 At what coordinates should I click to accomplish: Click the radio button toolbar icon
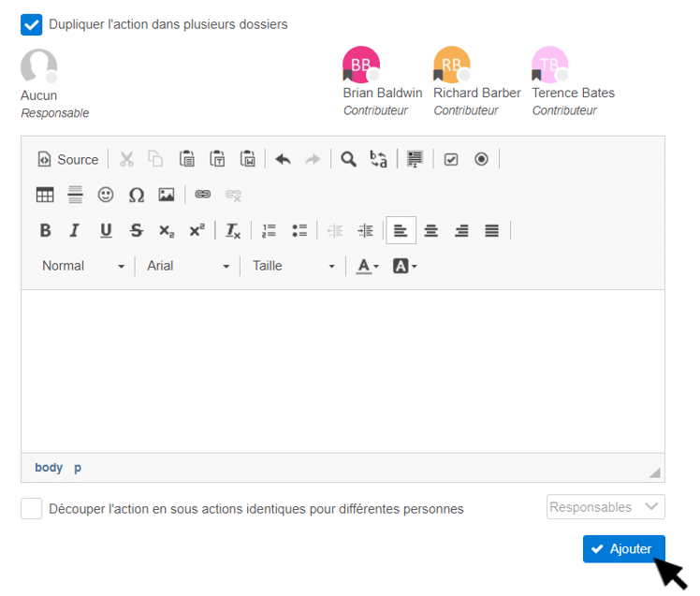[481, 159]
